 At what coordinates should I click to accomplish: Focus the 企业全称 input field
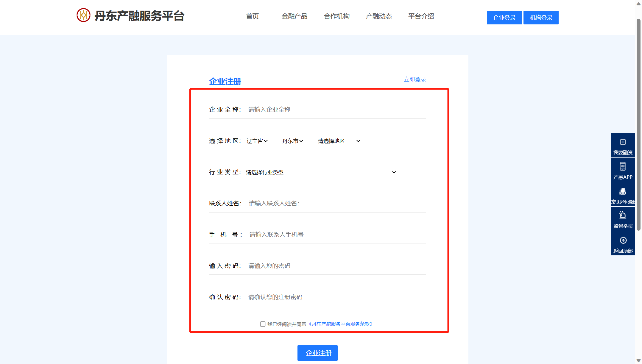click(336, 110)
